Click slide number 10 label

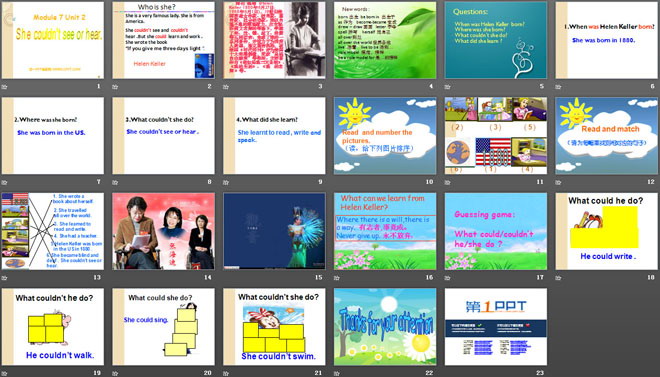click(x=429, y=182)
